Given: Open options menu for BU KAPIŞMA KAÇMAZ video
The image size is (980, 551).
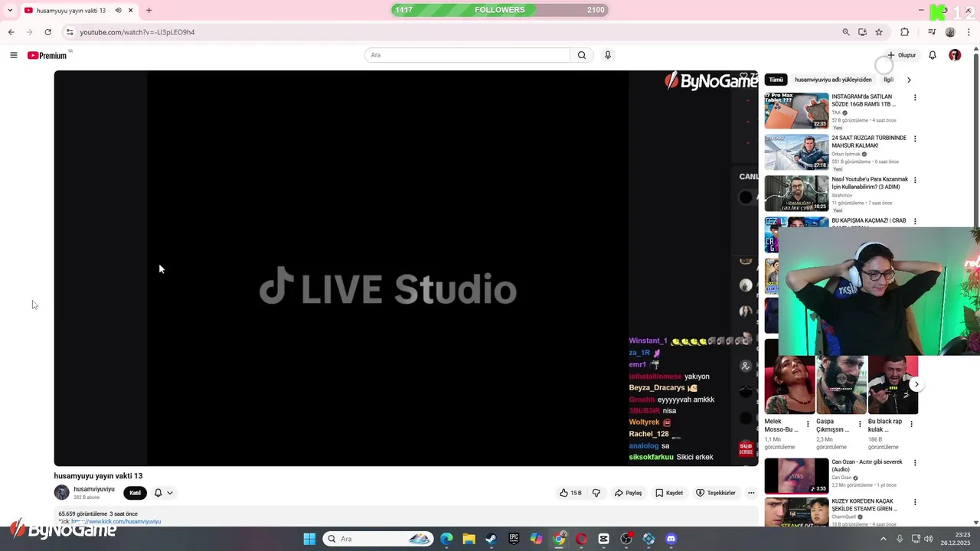Looking at the screenshot, I should click(914, 222).
